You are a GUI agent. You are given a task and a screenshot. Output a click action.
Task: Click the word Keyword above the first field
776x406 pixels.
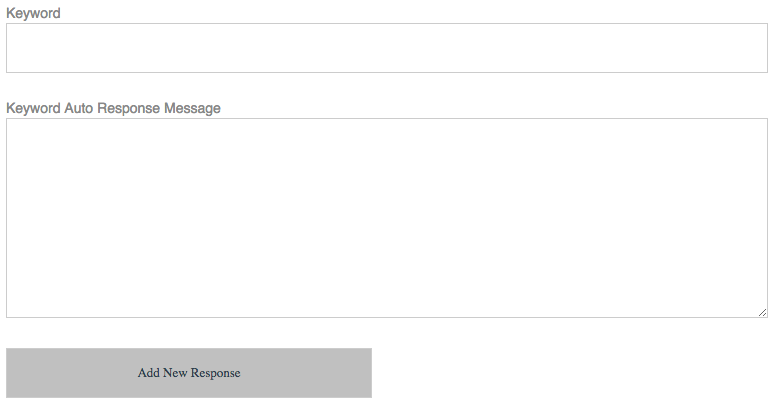pyautogui.click(x=33, y=13)
